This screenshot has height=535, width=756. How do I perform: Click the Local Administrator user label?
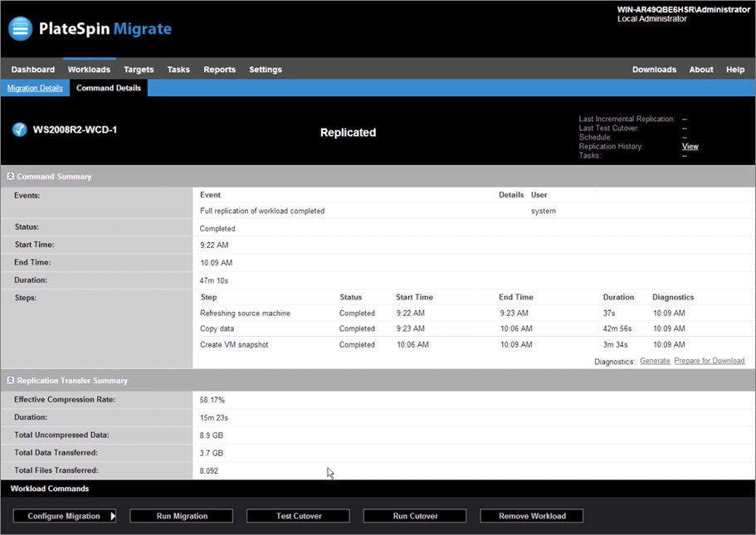652,19
